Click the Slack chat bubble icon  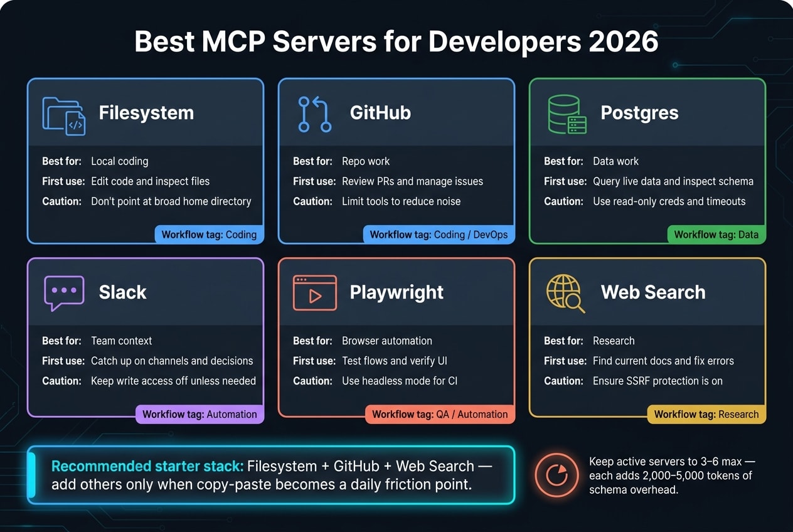pos(64,293)
